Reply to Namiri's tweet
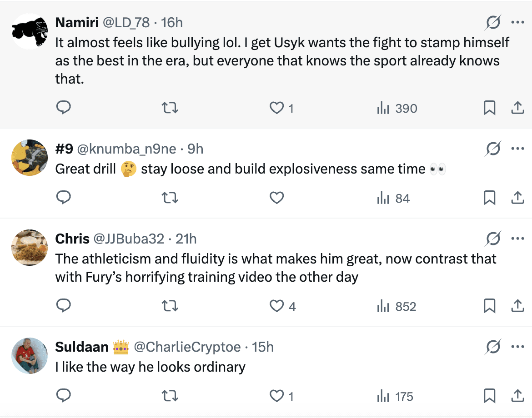Screen dimensions: 532x418 coord(63,108)
